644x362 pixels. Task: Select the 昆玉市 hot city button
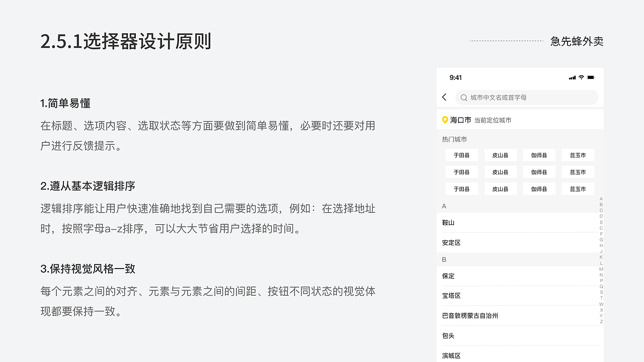[x=578, y=155]
